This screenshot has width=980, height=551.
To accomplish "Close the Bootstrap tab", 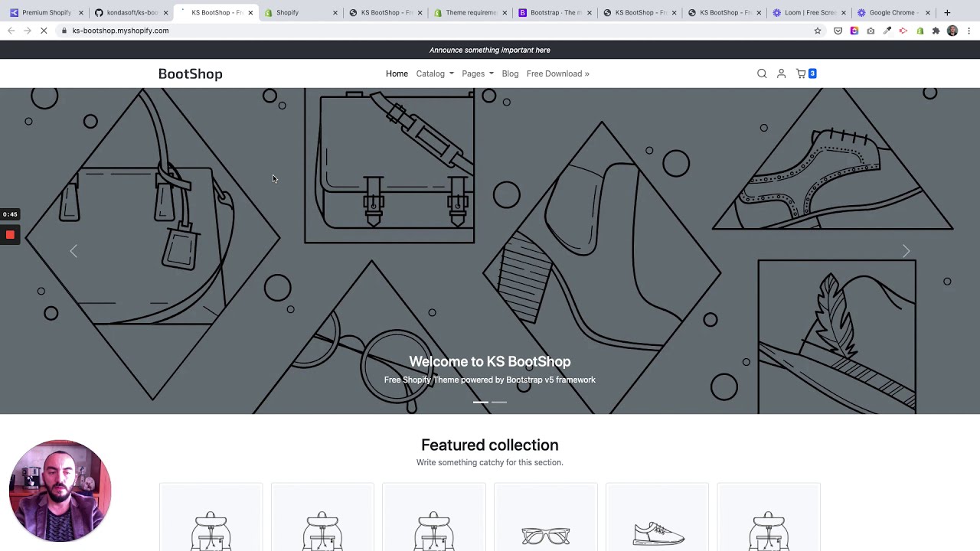I will (x=589, y=12).
